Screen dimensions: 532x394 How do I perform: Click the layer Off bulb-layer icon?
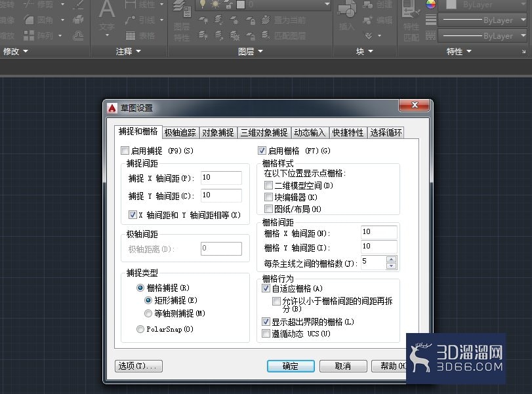pyautogui.click(x=203, y=20)
